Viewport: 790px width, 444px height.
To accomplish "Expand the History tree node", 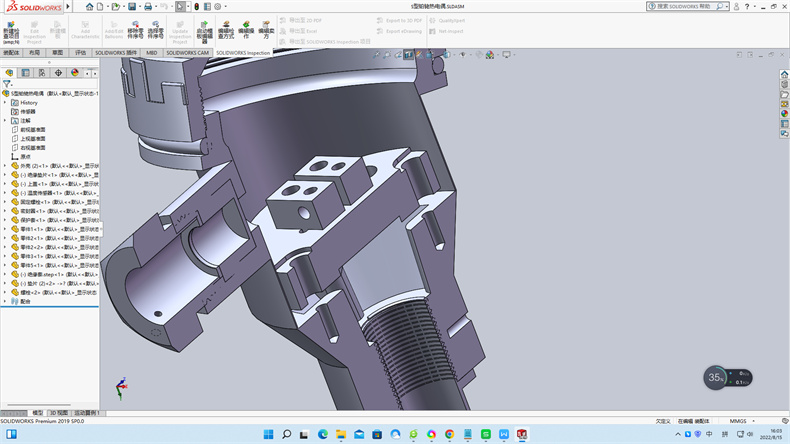I will (x=5, y=102).
